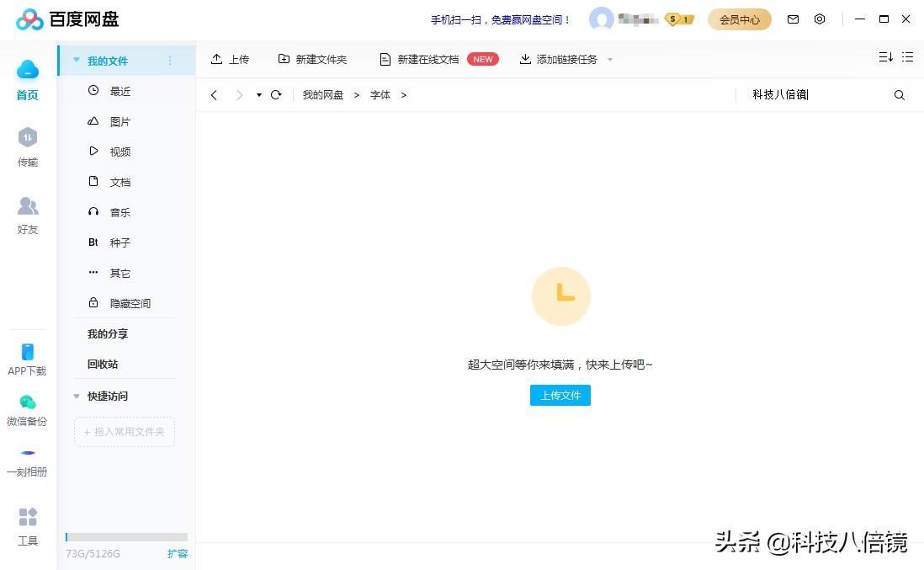The width and height of the screenshot is (924, 570).
Task: Open the 传输 (transfer) panel
Action: (27, 147)
